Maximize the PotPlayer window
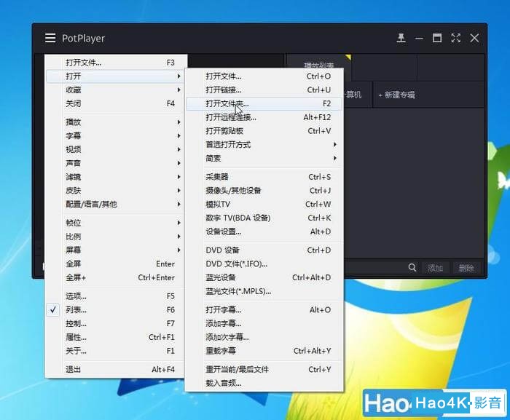The width and height of the screenshot is (510, 420). click(x=437, y=38)
